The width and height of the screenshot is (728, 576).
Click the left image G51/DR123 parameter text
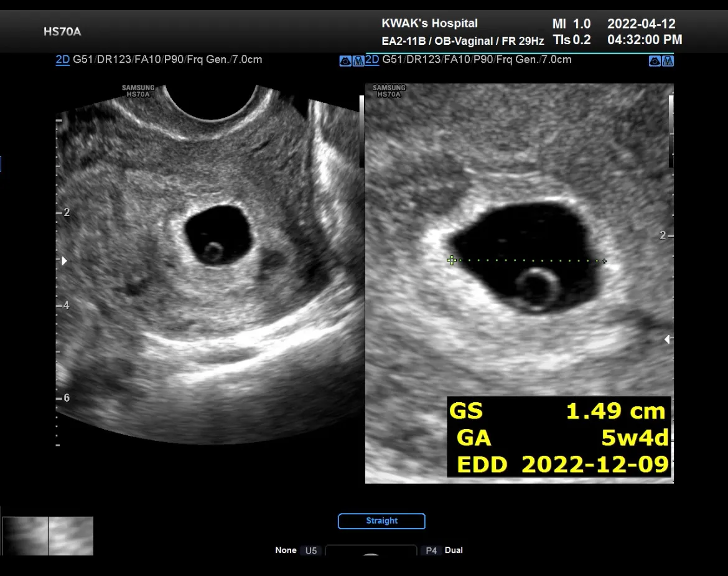tap(167, 59)
